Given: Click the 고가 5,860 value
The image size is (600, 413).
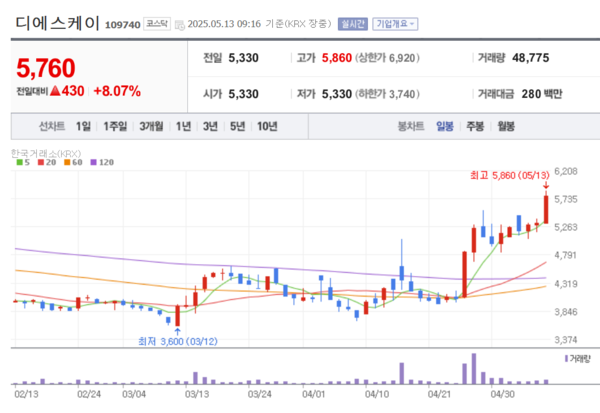Looking at the screenshot, I should pos(337,58).
